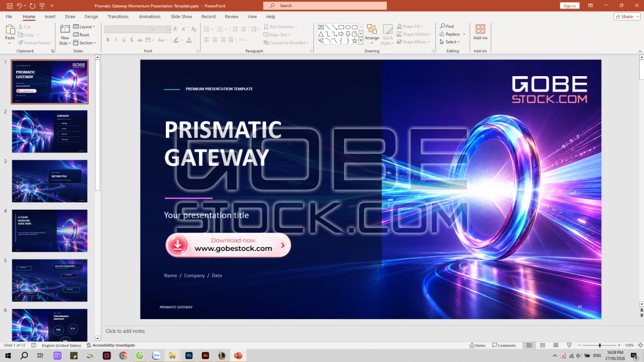Click the zoom slider in status bar
This screenshot has height=362, width=644.
click(x=600, y=345)
